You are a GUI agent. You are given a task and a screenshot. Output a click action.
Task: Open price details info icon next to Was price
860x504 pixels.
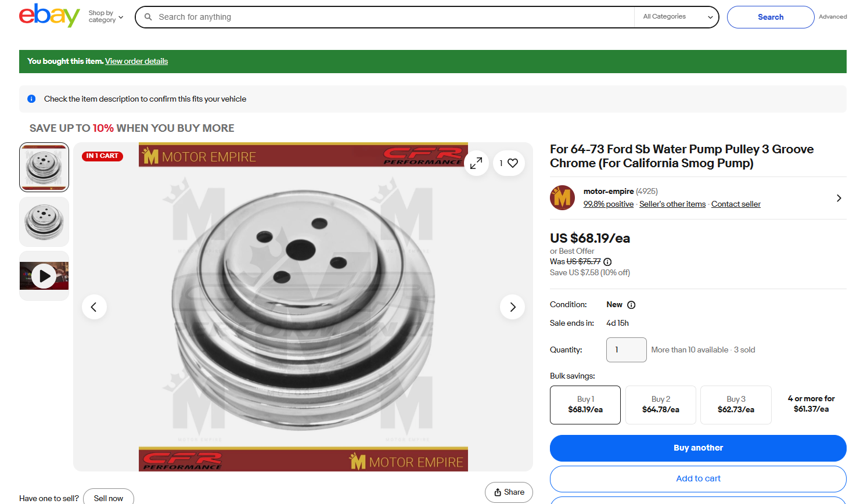tap(607, 262)
